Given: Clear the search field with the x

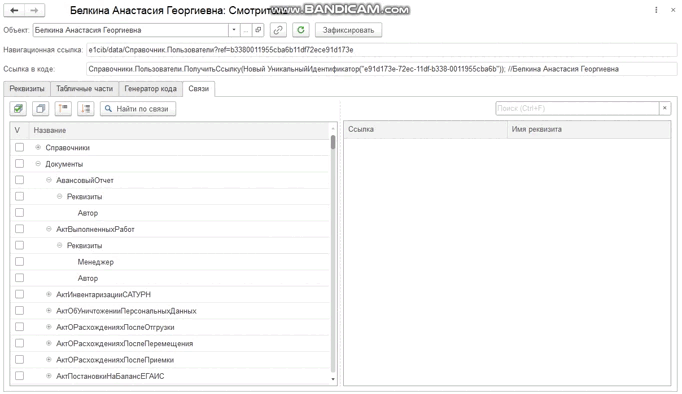Looking at the screenshot, I should [665, 108].
